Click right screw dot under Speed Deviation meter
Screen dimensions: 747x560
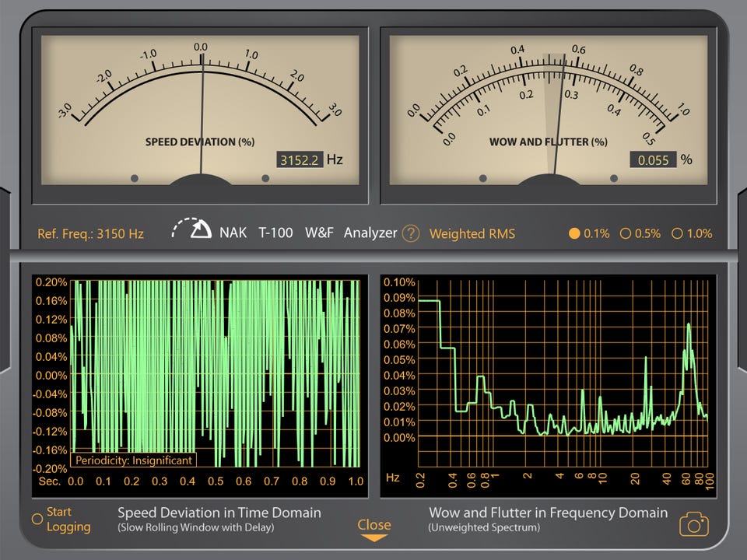(x=265, y=178)
